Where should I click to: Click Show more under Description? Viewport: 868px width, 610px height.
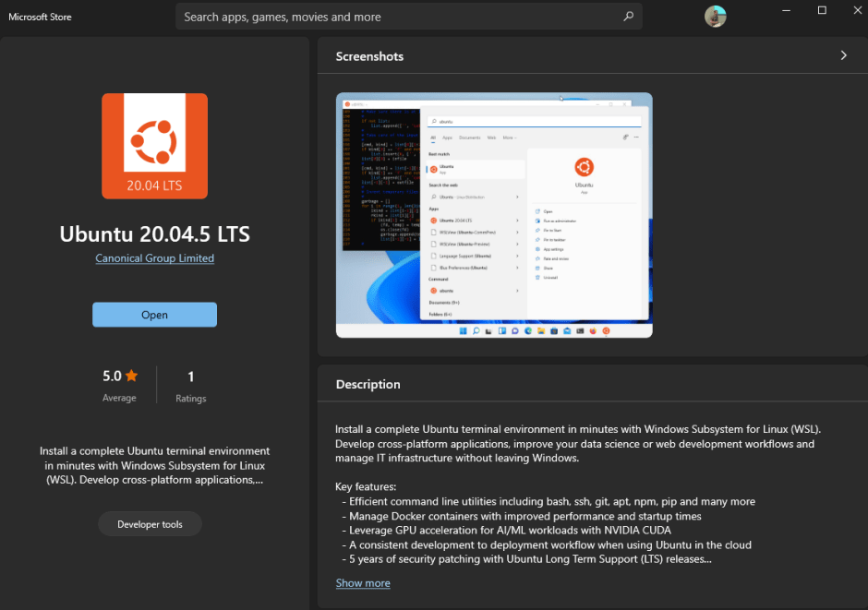coord(363,583)
